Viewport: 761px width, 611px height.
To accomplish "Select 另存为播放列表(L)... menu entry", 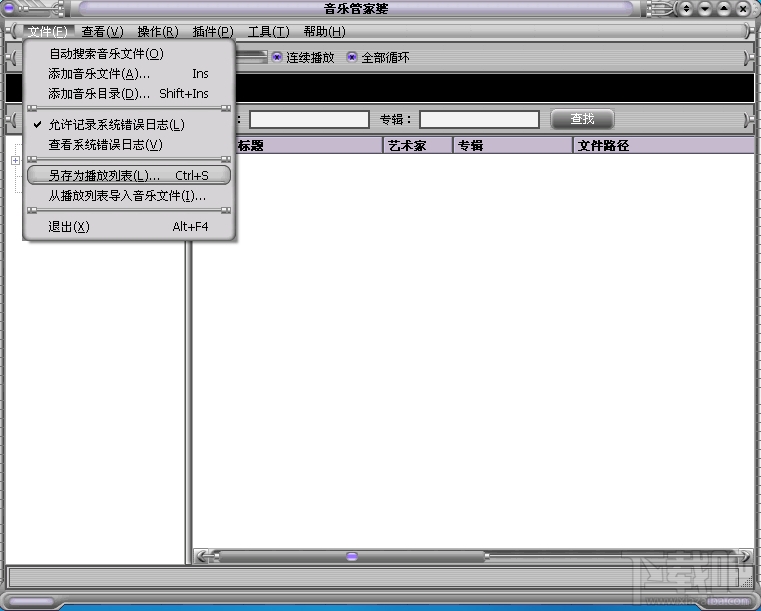I will (129, 176).
